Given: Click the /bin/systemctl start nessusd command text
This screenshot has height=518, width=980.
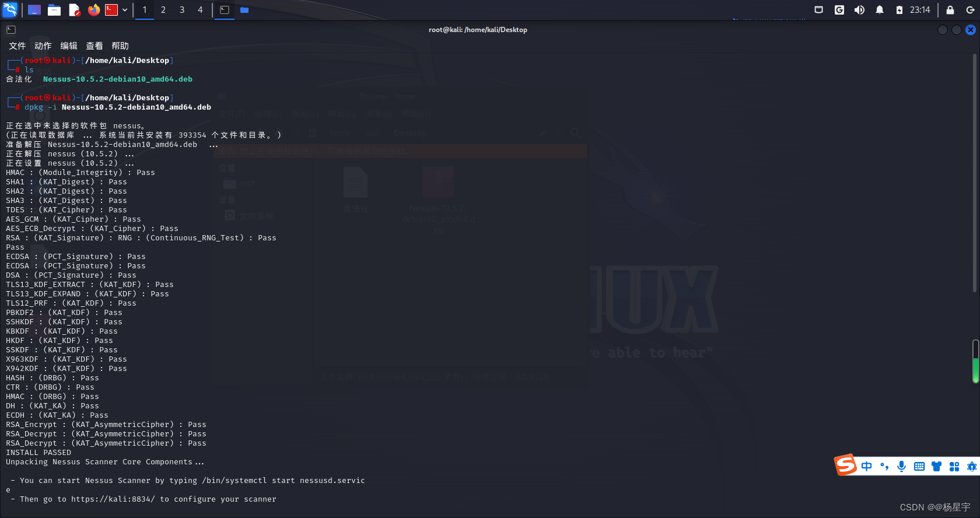Looking at the screenshot, I should click(283, 481).
